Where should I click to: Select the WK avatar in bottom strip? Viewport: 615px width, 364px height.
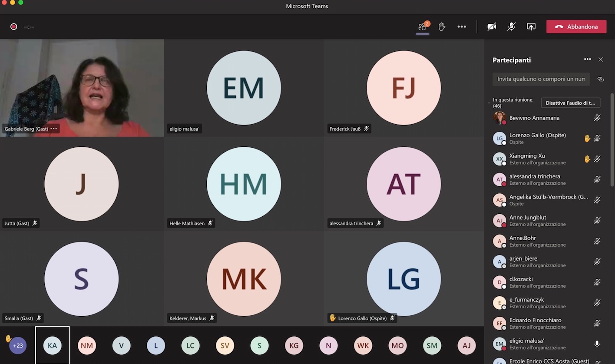(x=363, y=346)
